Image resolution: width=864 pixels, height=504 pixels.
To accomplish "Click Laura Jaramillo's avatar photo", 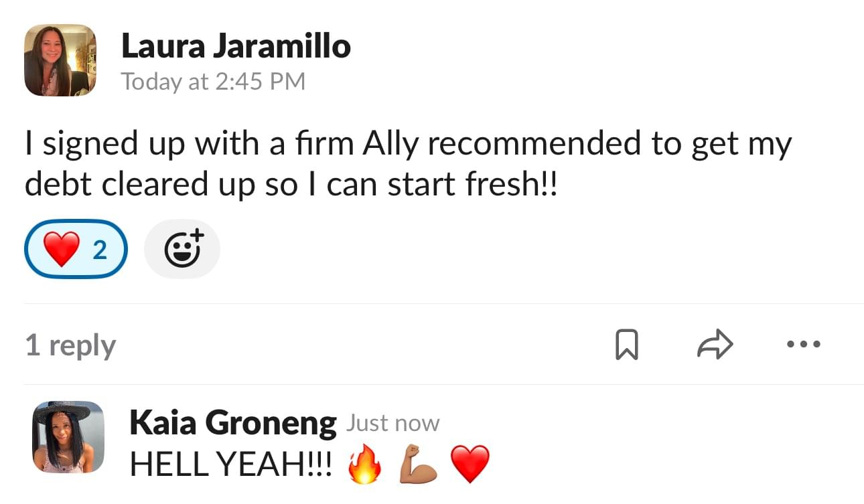I will (60, 60).
